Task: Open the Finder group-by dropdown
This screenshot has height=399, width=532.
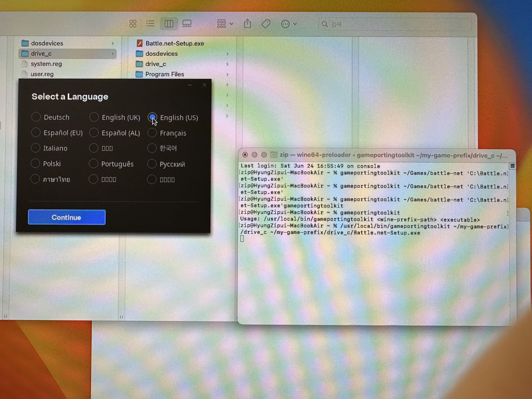Action: coord(225,24)
